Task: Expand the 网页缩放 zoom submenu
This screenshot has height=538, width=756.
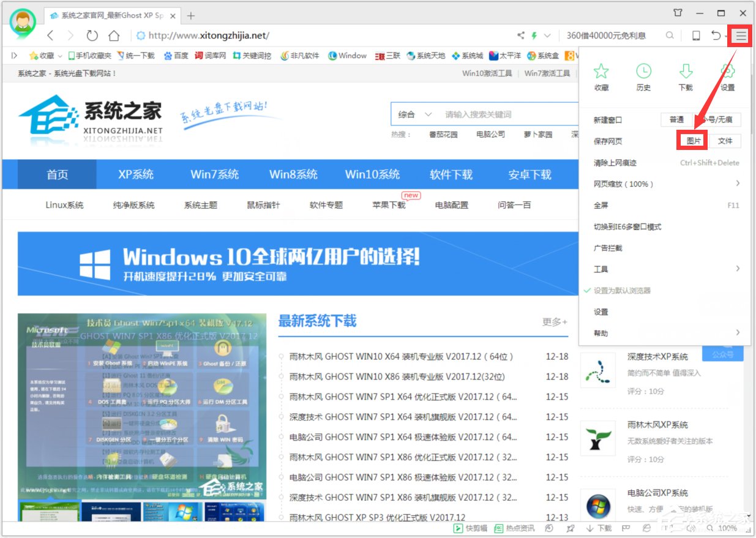Action: tap(623, 183)
